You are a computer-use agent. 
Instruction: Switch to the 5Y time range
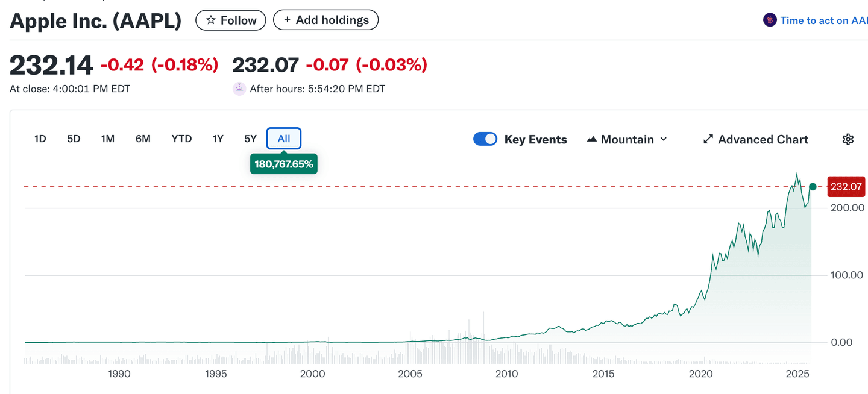(x=250, y=139)
